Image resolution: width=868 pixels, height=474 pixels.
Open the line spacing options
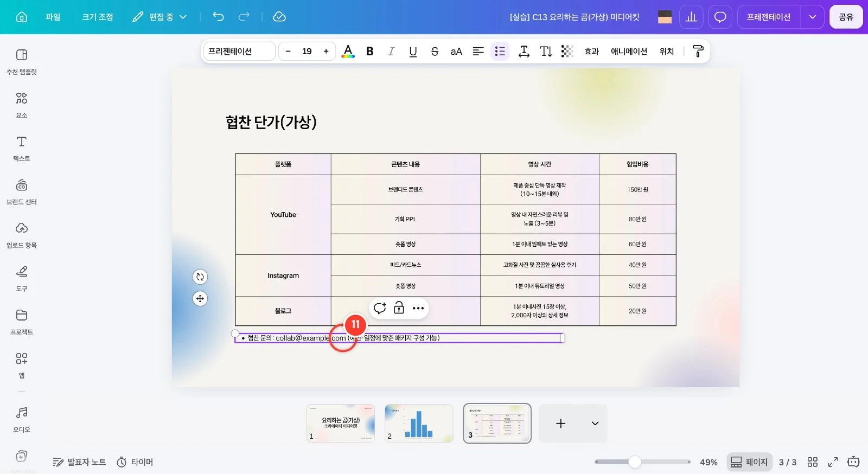click(x=524, y=51)
